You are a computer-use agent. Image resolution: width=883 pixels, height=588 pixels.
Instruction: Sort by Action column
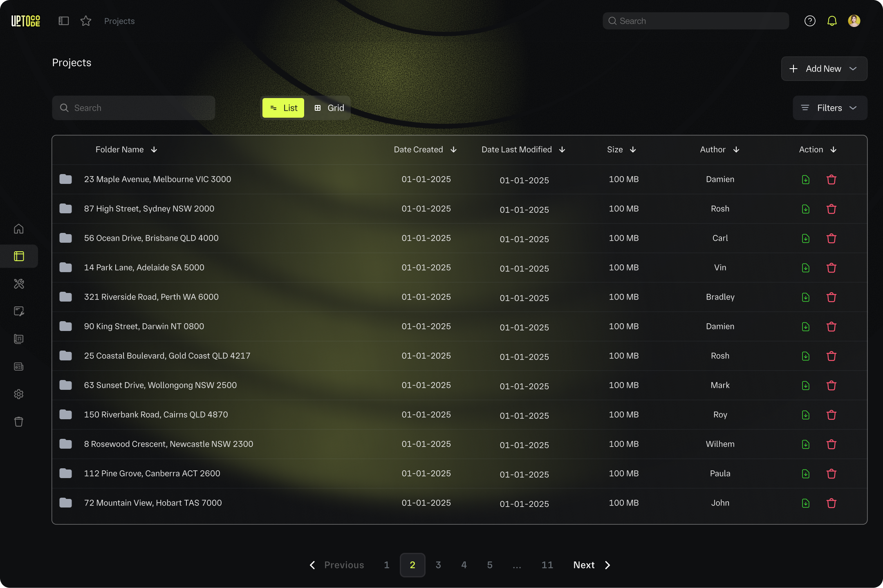click(818, 150)
